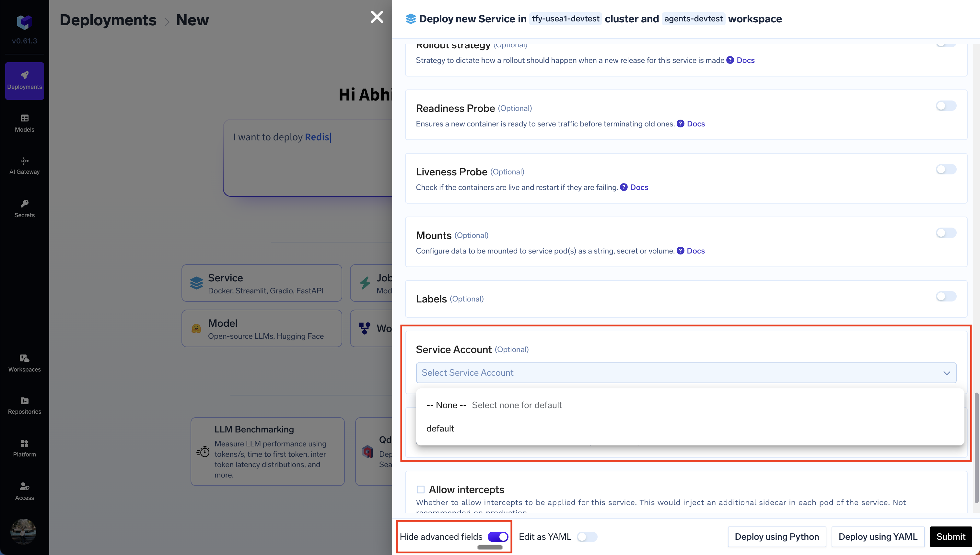Enable the Mounts toggle

coord(946,233)
